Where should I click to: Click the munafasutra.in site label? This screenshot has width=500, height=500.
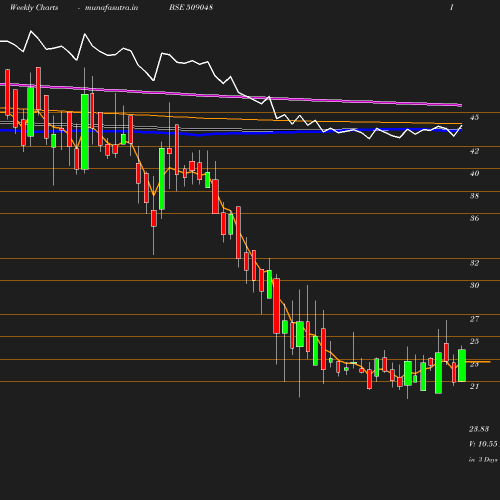tap(111, 7)
